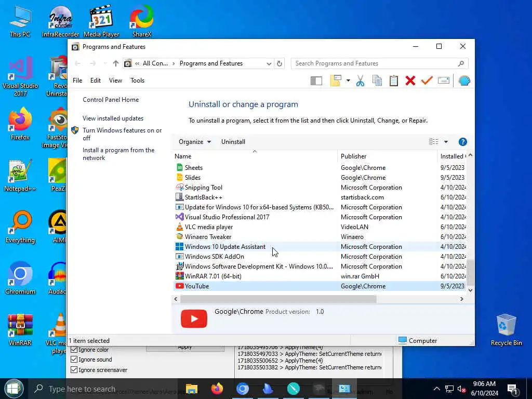
Task: Open the File menu
Action: tap(77, 81)
